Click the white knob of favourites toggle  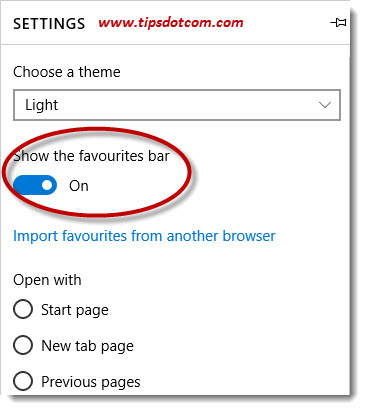click(x=47, y=185)
